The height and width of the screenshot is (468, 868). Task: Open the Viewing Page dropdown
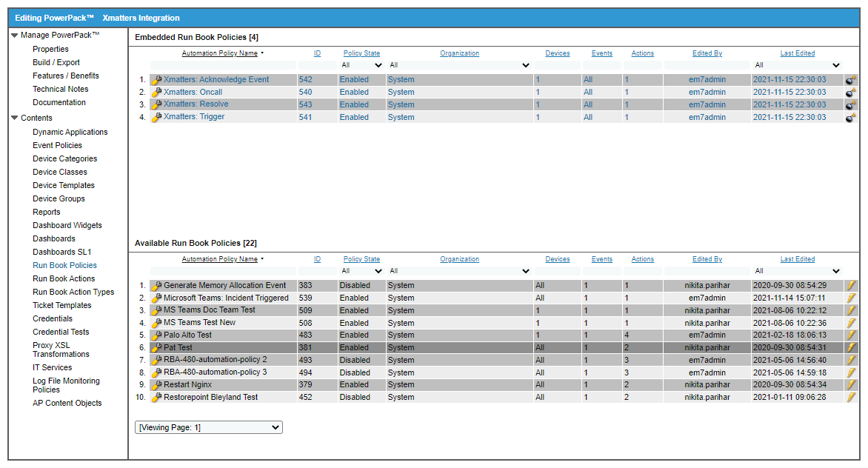click(209, 427)
